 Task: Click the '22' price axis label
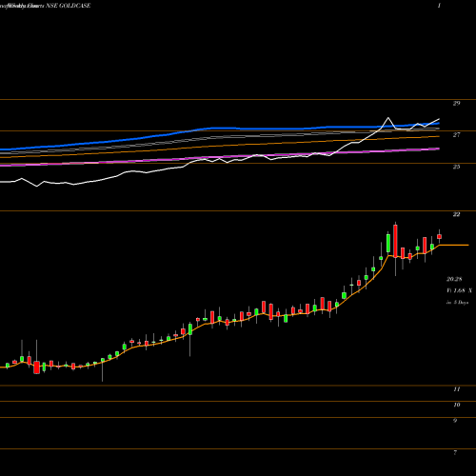456,214
